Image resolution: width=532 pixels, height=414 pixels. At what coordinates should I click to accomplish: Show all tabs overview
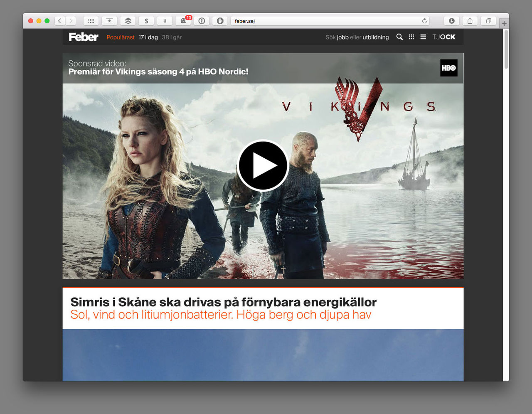[488, 21]
